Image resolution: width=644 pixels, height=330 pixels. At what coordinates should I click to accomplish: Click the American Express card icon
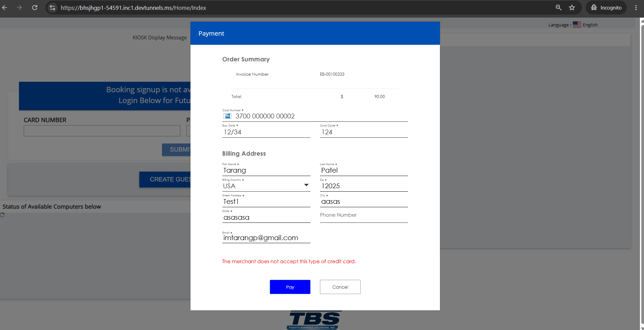227,116
